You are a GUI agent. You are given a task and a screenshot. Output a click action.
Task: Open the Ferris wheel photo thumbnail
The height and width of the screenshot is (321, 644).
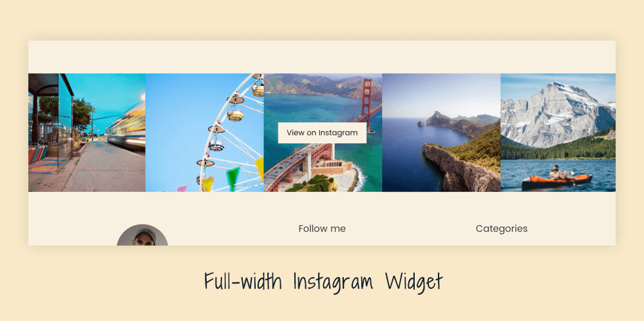[205, 132]
